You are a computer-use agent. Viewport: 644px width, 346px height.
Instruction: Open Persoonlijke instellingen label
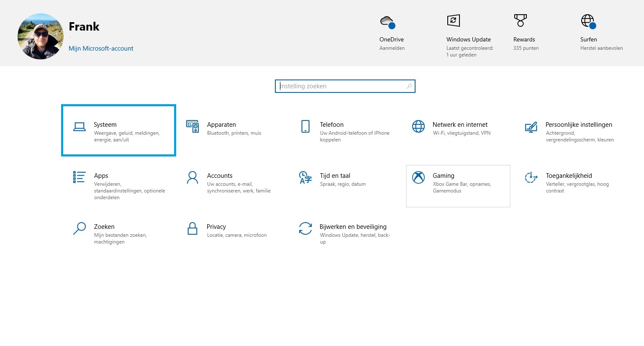(x=579, y=125)
